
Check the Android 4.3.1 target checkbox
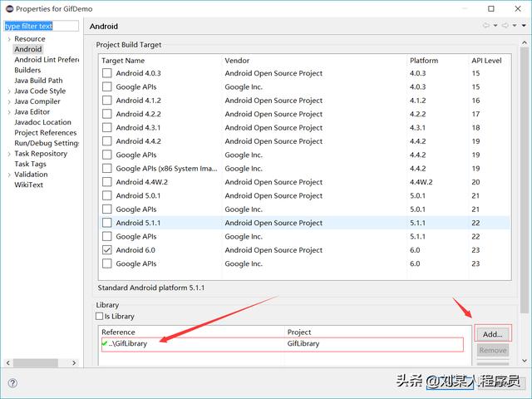107,127
